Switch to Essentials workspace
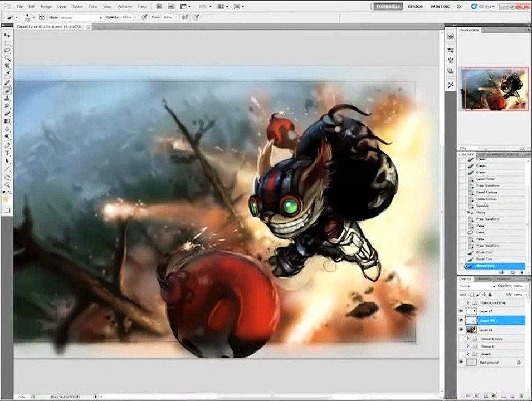This screenshot has height=401, width=532. (388, 7)
